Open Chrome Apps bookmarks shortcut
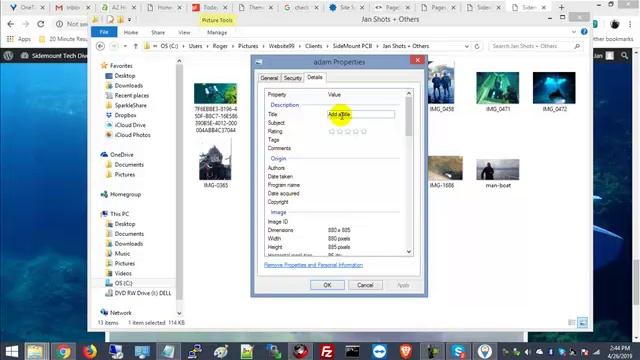 click(x=19, y=39)
